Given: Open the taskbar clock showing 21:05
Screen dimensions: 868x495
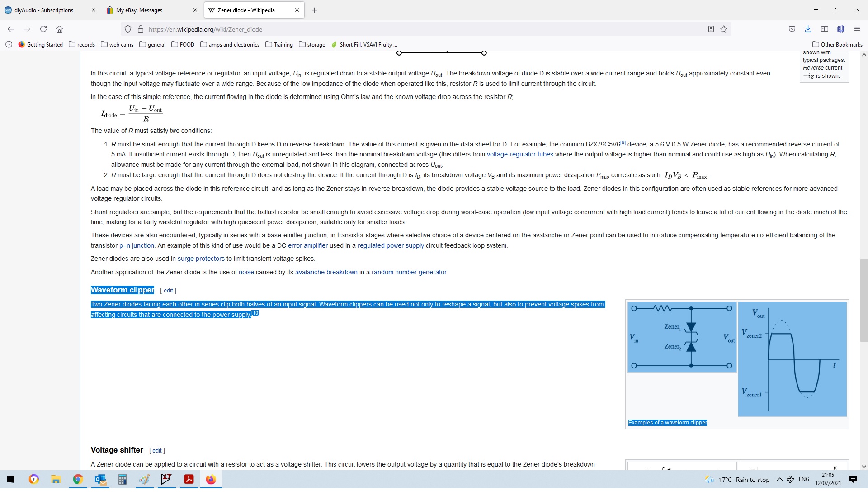Looking at the screenshot, I should point(828,479).
